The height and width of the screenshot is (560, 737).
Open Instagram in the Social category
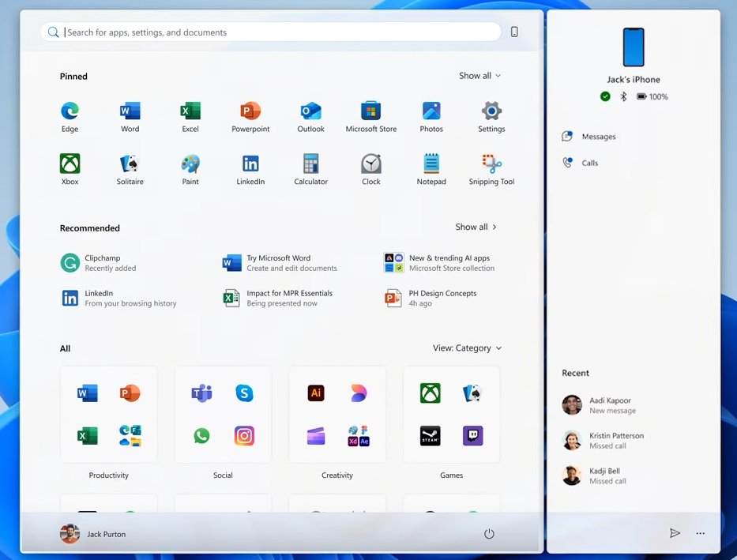point(244,435)
